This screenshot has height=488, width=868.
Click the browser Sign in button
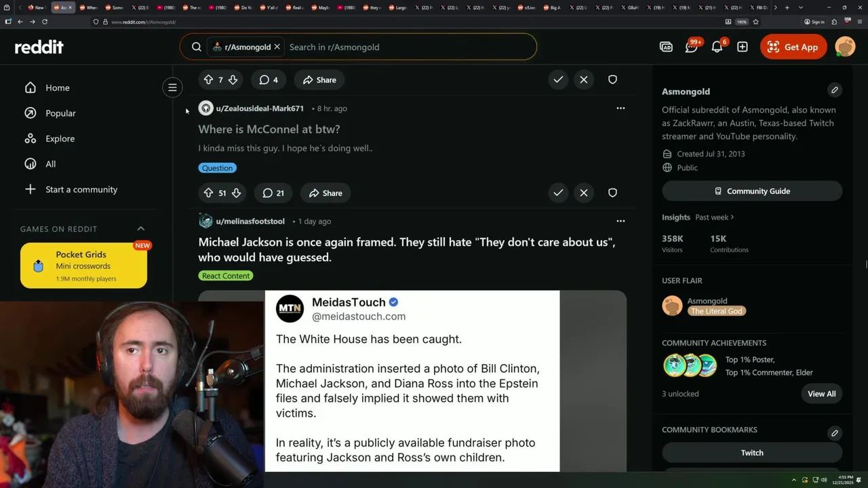click(x=814, y=22)
